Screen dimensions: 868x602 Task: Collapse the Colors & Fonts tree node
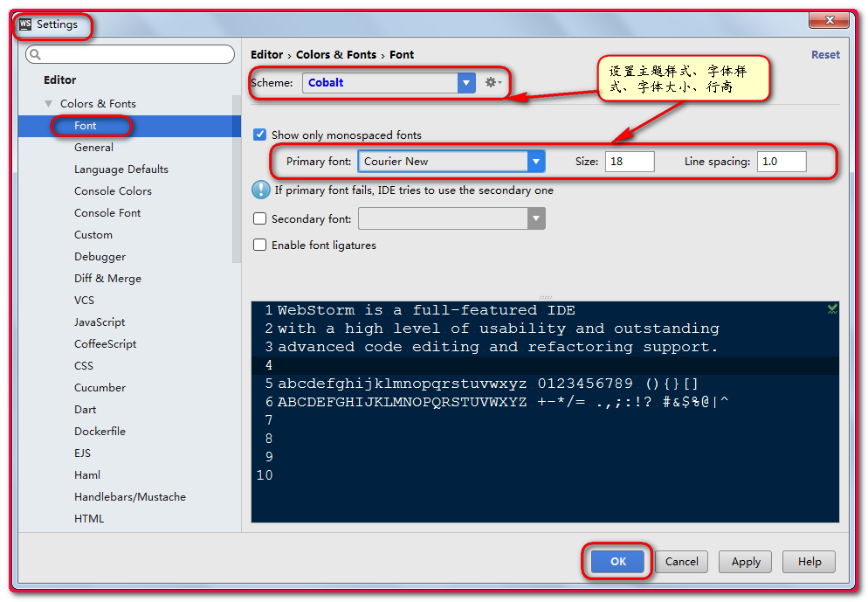point(49,104)
